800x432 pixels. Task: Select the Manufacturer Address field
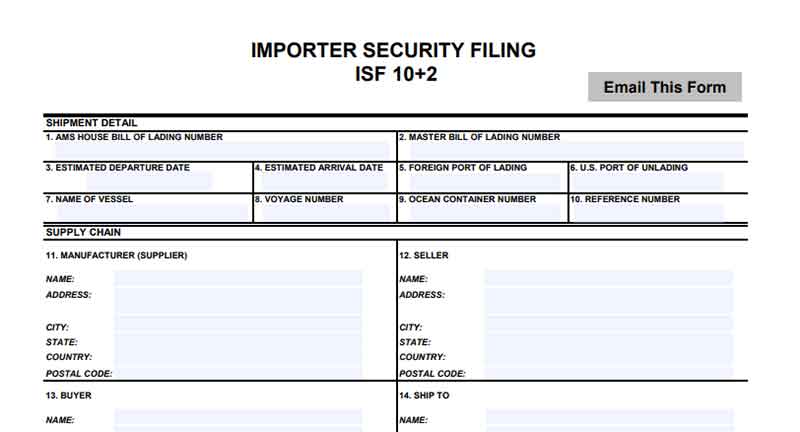tap(238, 300)
